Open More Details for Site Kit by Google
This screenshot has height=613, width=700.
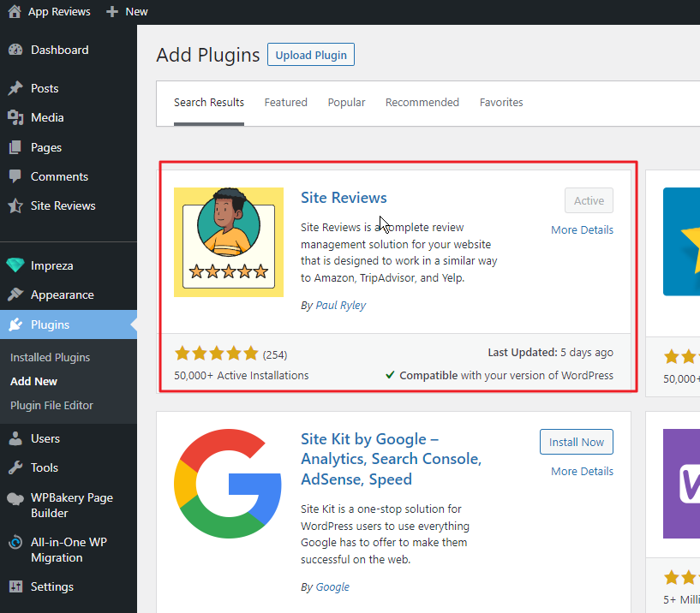pos(582,471)
